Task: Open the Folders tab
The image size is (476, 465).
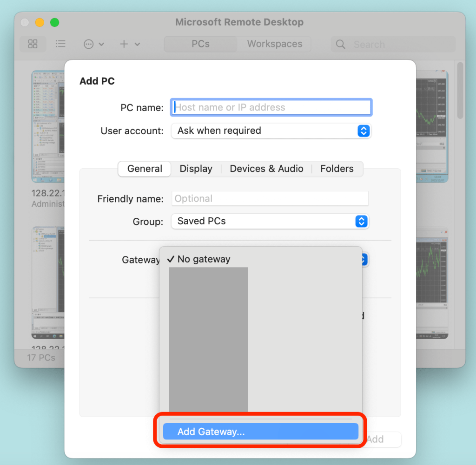Action: pyautogui.click(x=337, y=169)
